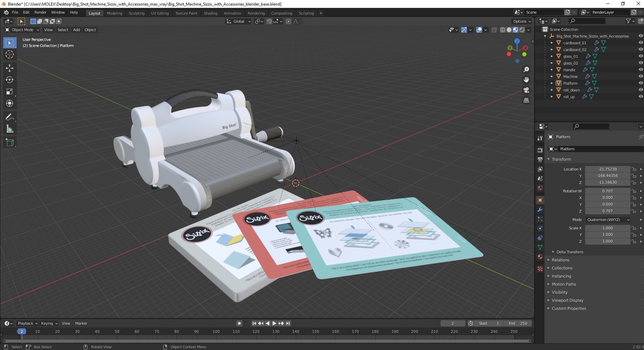
Task: Expand roll_down in the outliner
Action: coord(552,90)
